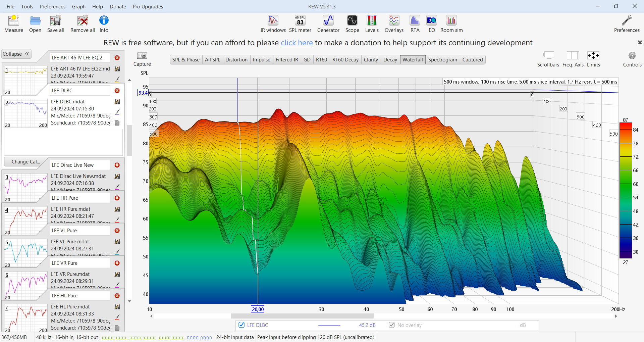Click the waterfall color scale bar
The image size is (644, 342).
pyautogui.click(x=626, y=191)
